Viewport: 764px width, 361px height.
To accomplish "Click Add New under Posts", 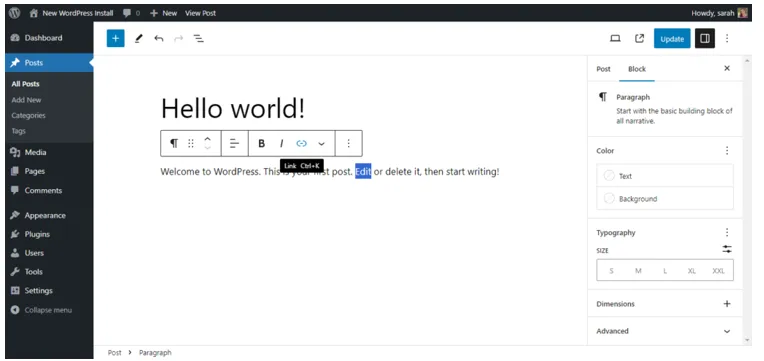I will 26,99.
